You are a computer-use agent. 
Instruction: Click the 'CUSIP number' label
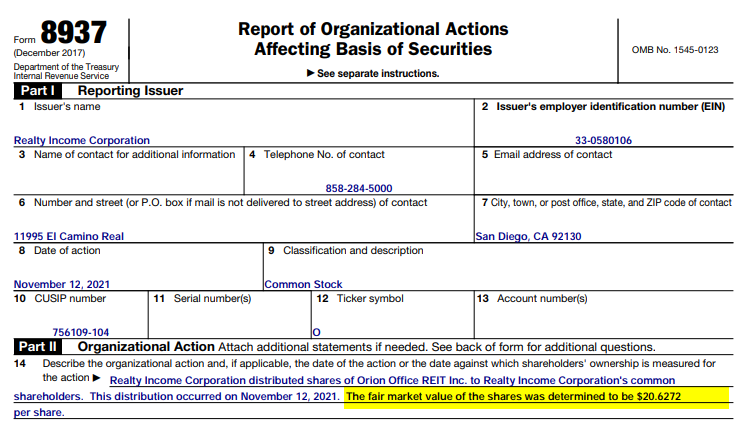[x=70, y=298]
